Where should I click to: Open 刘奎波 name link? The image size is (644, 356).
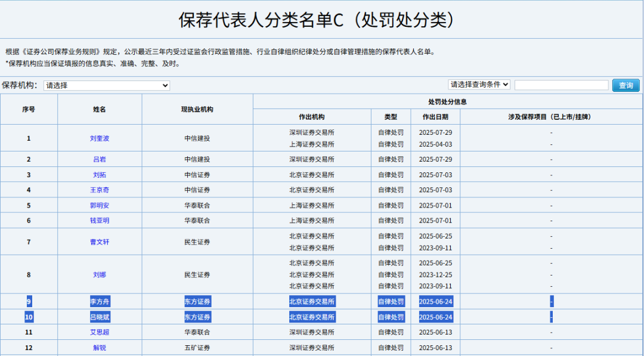click(x=100, y=138)
